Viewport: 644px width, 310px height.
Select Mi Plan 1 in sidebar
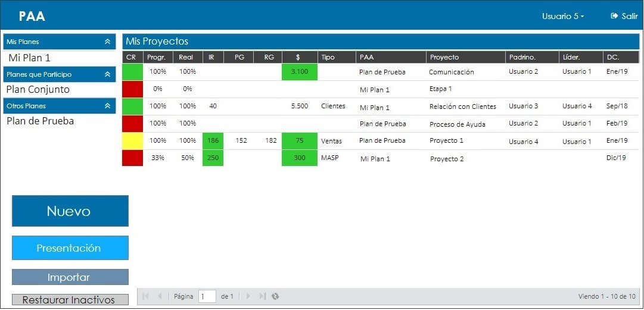coord(30,58)
